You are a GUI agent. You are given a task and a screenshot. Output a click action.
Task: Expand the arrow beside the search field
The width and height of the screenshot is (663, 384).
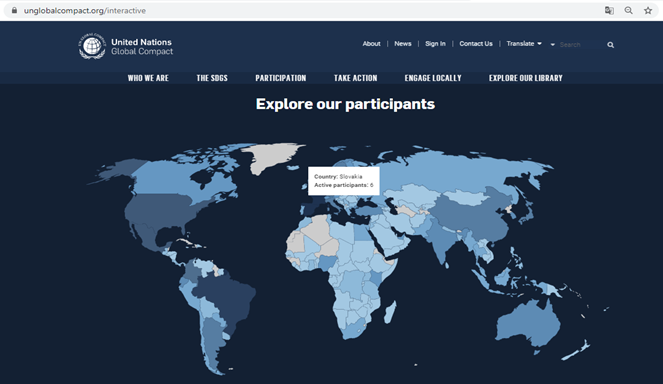point(552,45)
